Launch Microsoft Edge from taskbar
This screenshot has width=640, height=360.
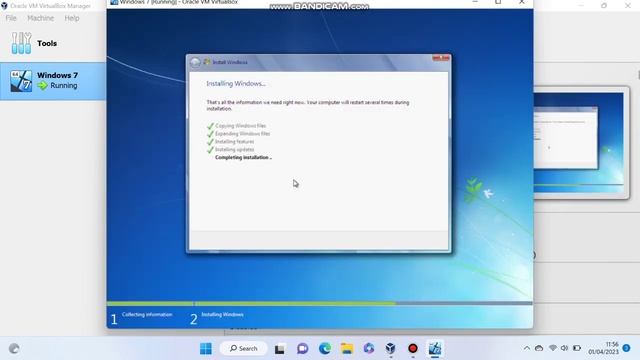[325, 349]
